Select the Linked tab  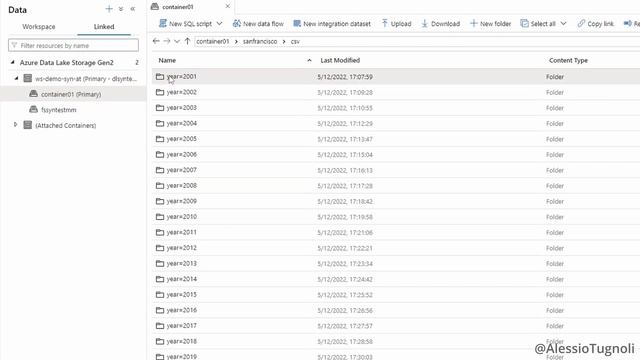(104, 27)
